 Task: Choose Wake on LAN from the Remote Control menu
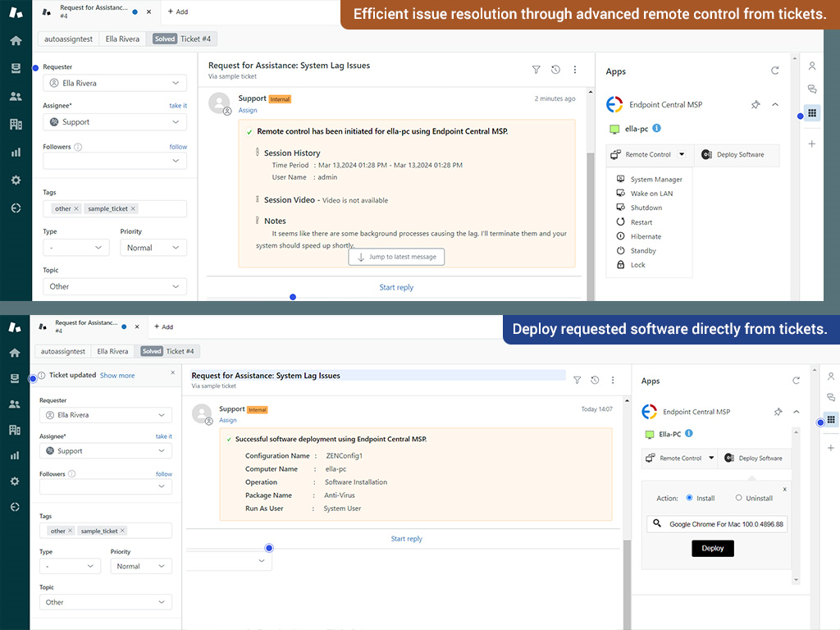[x=651, y=194]
